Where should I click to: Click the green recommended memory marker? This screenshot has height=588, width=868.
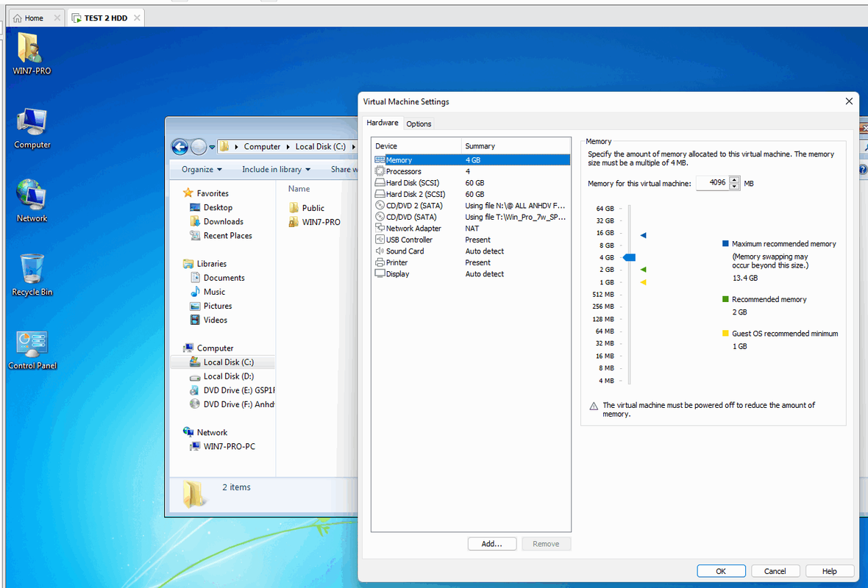(x=643, y=270)
